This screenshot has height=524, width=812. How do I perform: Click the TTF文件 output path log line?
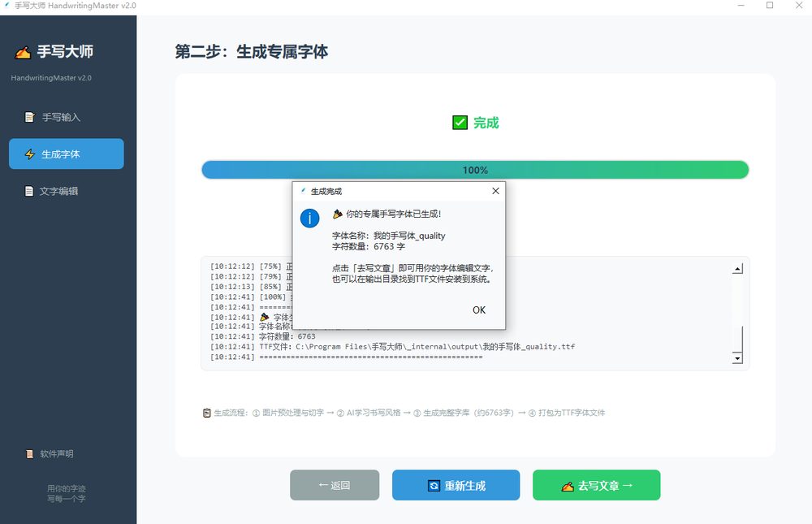coord(392,347)
